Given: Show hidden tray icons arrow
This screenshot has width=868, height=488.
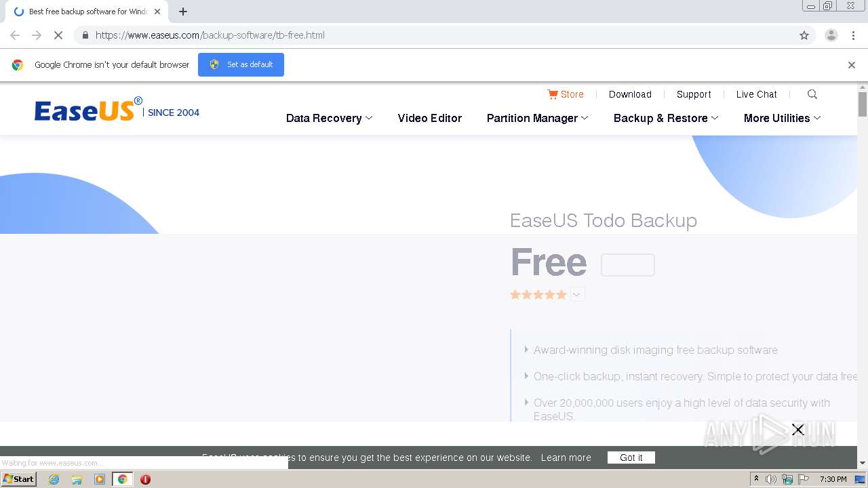Looking at the screenshot, I should tap(756, 479).
